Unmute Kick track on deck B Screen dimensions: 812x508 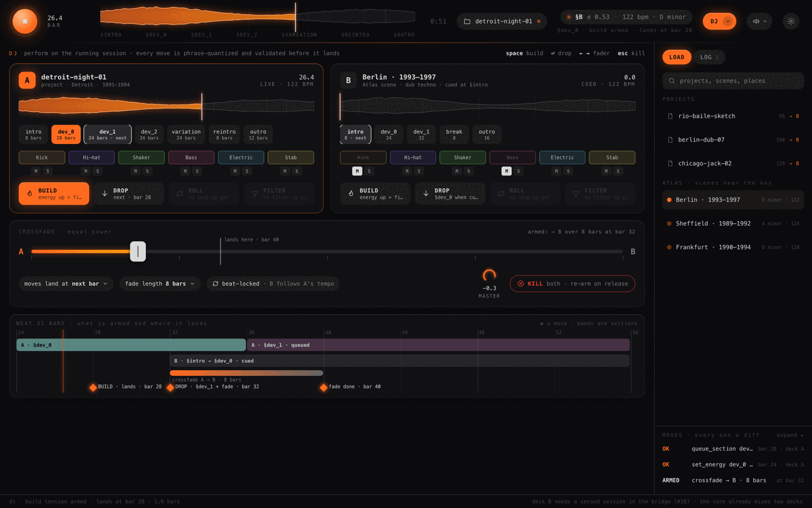[x=358, y=171]
